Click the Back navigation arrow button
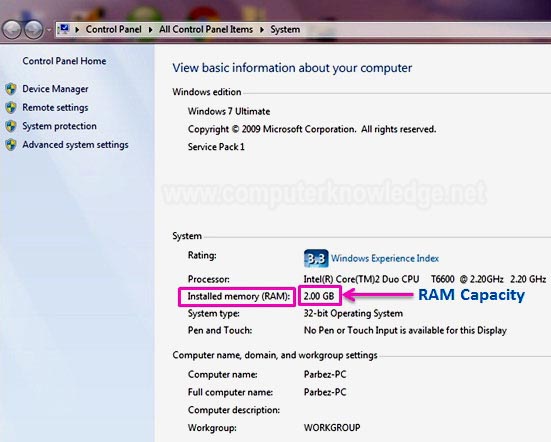Screen dimensions: 551x442 12,30
